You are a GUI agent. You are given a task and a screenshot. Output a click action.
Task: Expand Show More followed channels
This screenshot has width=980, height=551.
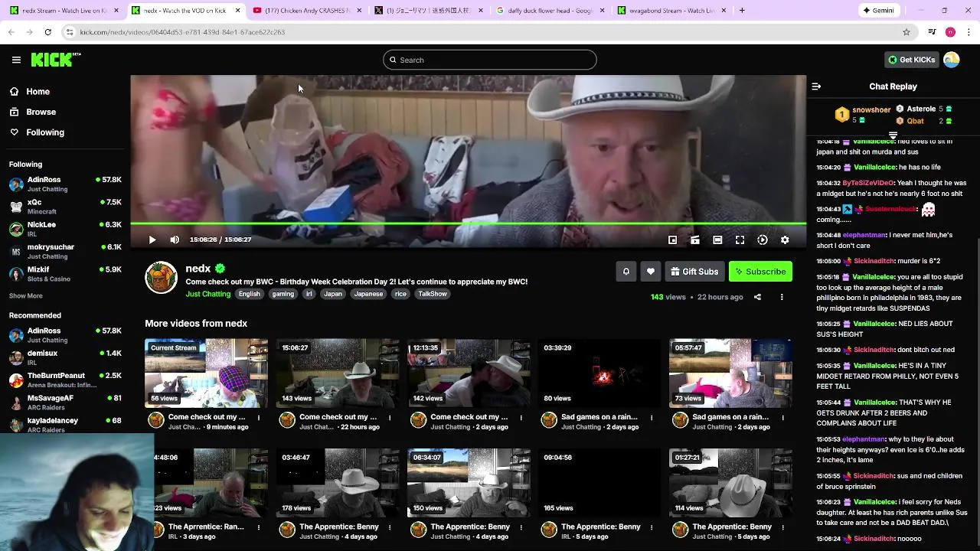(x=26, y=295)
